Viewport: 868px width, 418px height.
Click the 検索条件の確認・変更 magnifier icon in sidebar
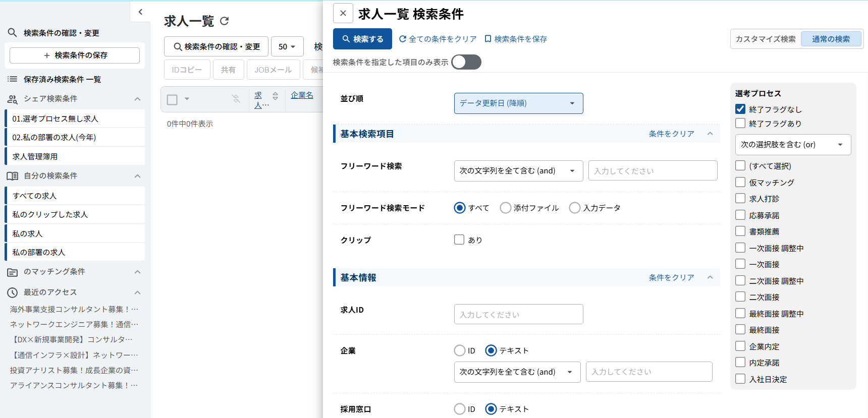click(13, 33)
